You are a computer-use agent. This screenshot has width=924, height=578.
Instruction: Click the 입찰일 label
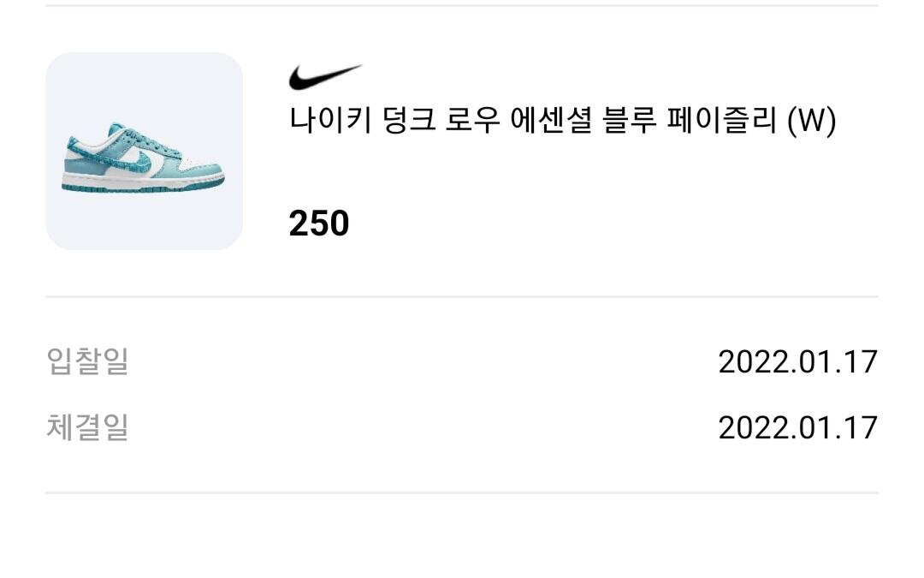point(87,361)
